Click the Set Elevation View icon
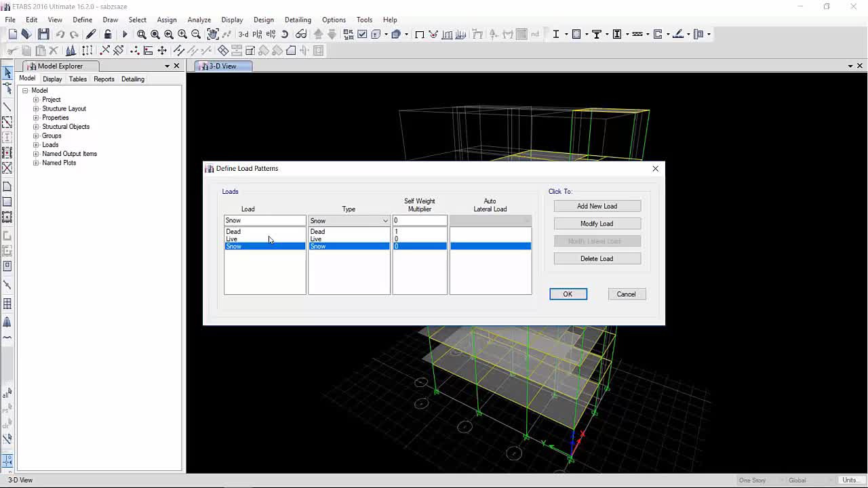The height and width of the screenshot is (488, 868). point(271,34)
